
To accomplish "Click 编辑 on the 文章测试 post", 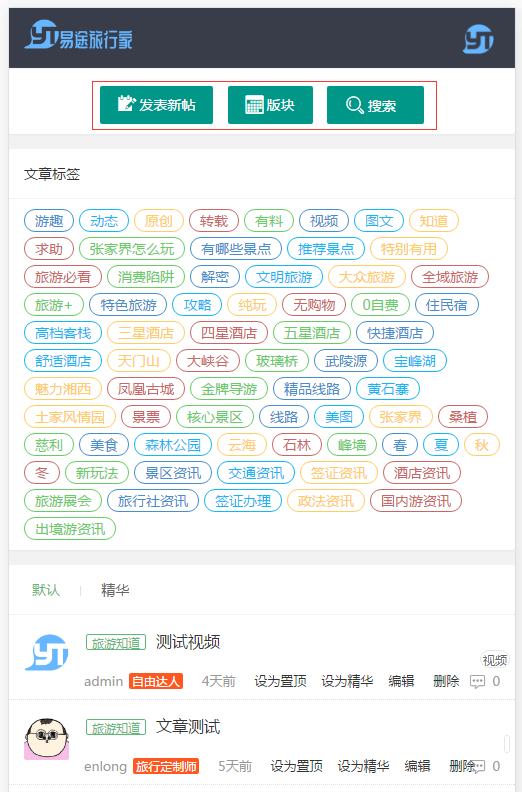I will pyautogui.click(x=417, y=766).
